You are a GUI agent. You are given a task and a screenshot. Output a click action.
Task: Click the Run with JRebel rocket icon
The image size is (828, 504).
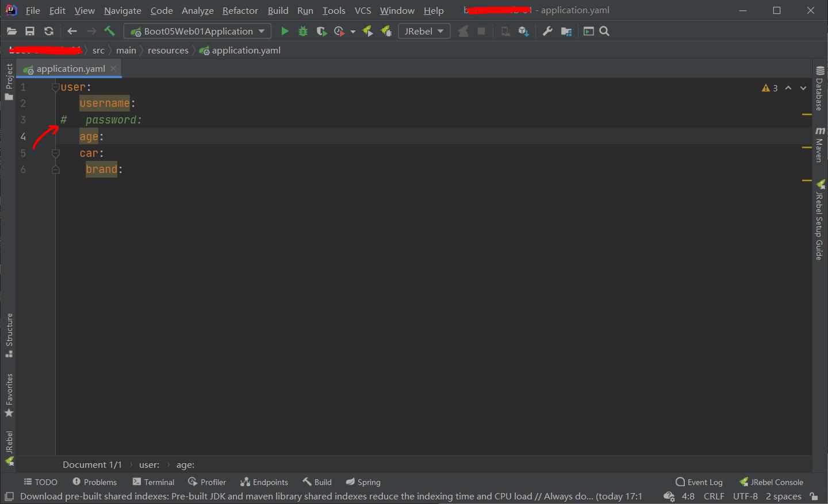368,32
